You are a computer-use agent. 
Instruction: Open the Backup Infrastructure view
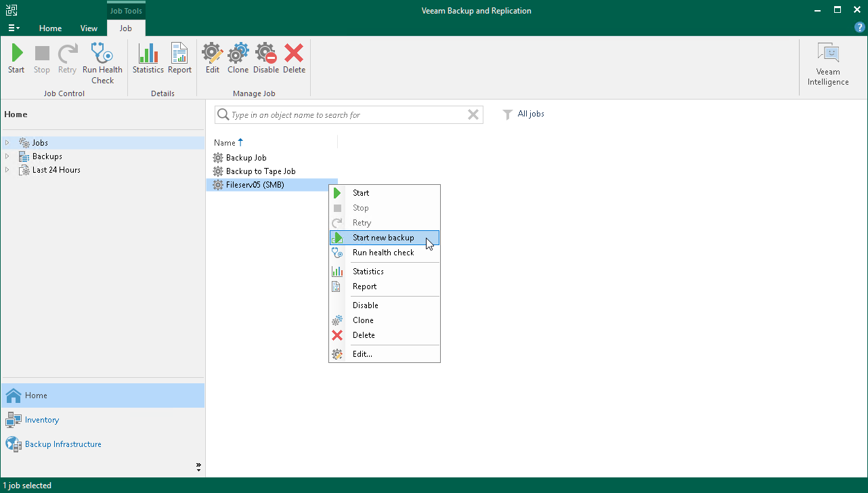pyautogui.click(x=64, y=444)
